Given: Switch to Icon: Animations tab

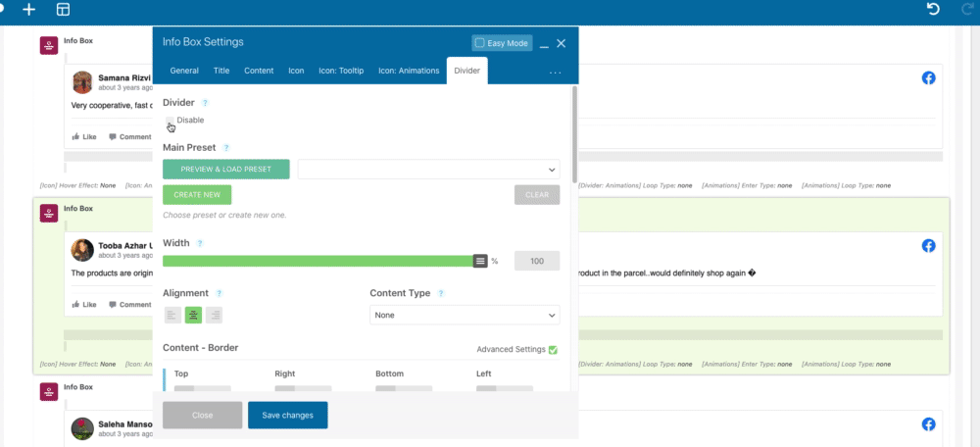Looking at the screenshot, I should 409,71.
